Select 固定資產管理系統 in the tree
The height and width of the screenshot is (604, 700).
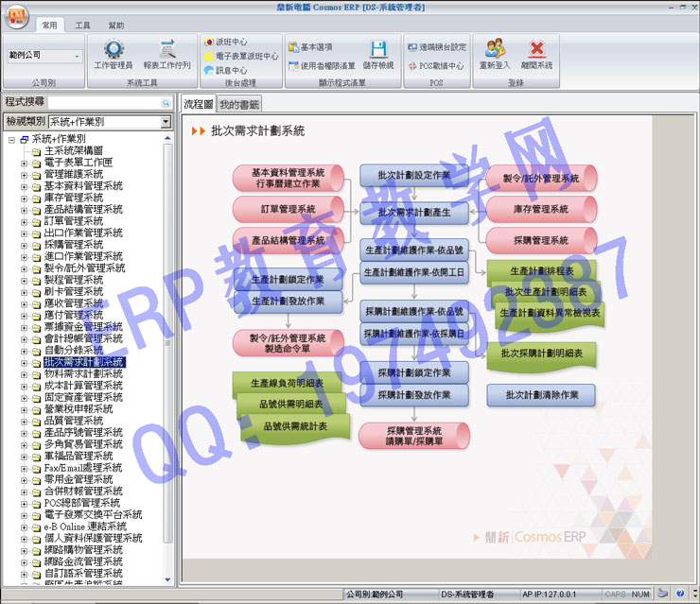[83, 397]
